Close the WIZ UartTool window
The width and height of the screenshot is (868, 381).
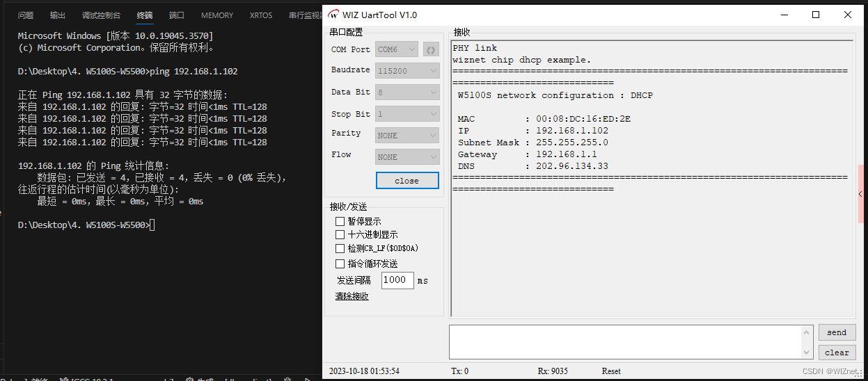tap(847, 15)
